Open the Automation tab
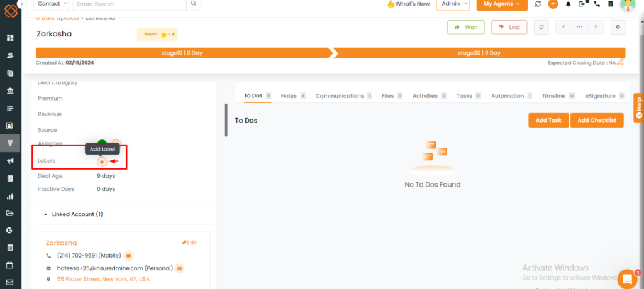 pos(511,95)
